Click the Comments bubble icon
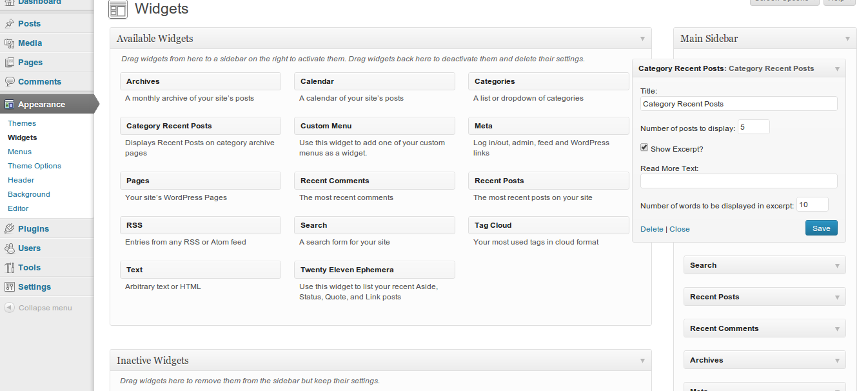Image resolution: width=868 pixels, height=391 pixels. coord(9,82)
